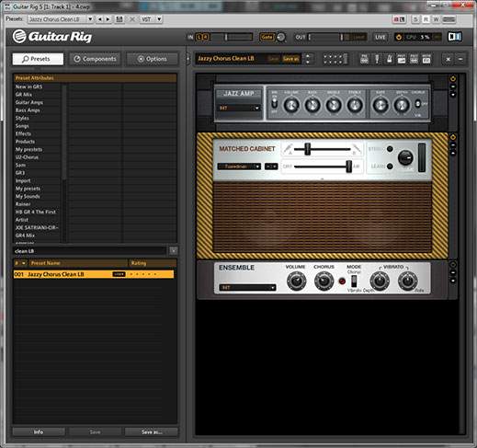
Task: Select GR4 Mix attribute
Action: click(x=25, y=235)
